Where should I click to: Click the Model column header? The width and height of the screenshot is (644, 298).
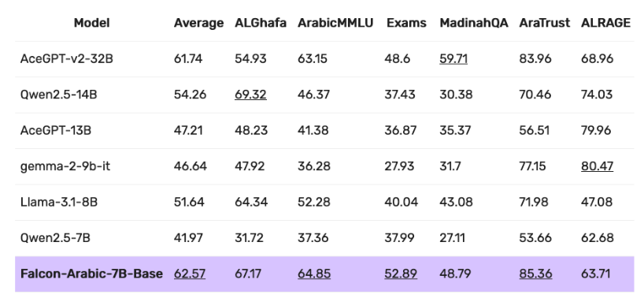[91, 23]
